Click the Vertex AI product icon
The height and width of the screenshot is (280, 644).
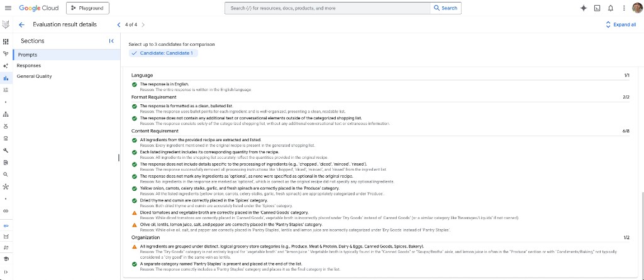[x=6, y=24]
